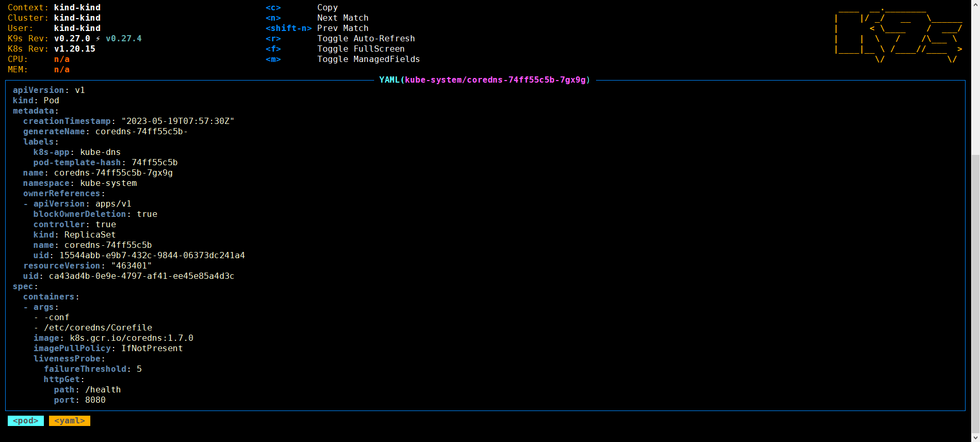Toggle ManagedFields display option
The image size is (980, 442).
[368, 59]
